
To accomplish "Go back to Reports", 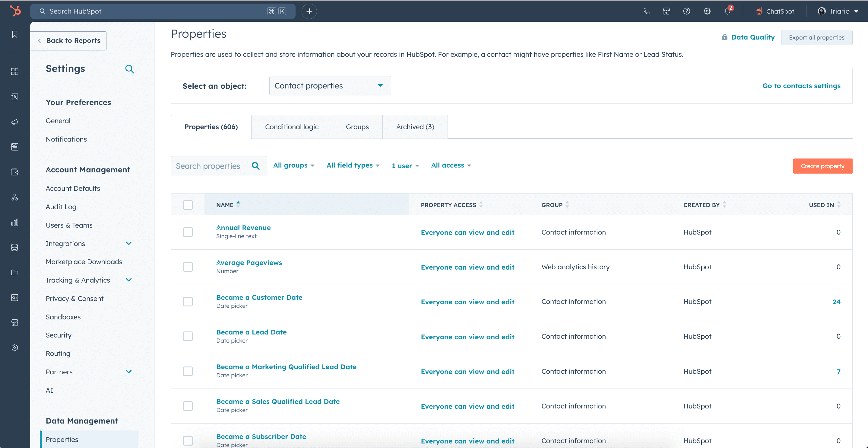I will [x=68, y=40].
